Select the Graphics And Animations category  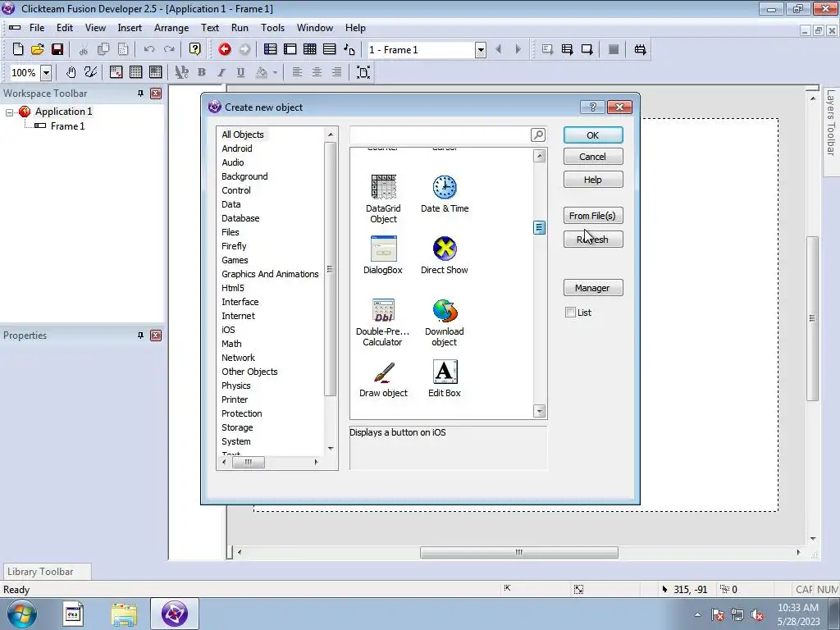(270, 274)
